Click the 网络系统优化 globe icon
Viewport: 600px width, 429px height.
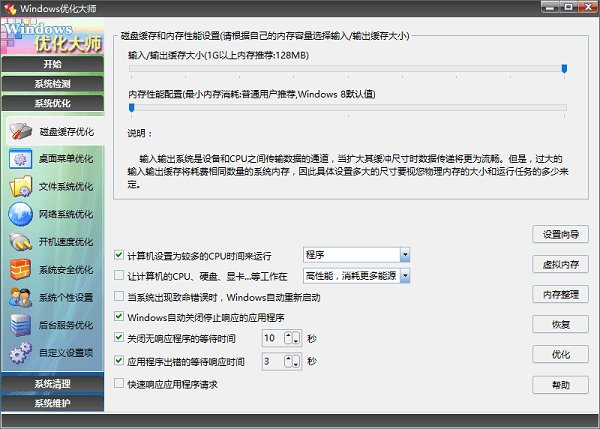[20, 214]
